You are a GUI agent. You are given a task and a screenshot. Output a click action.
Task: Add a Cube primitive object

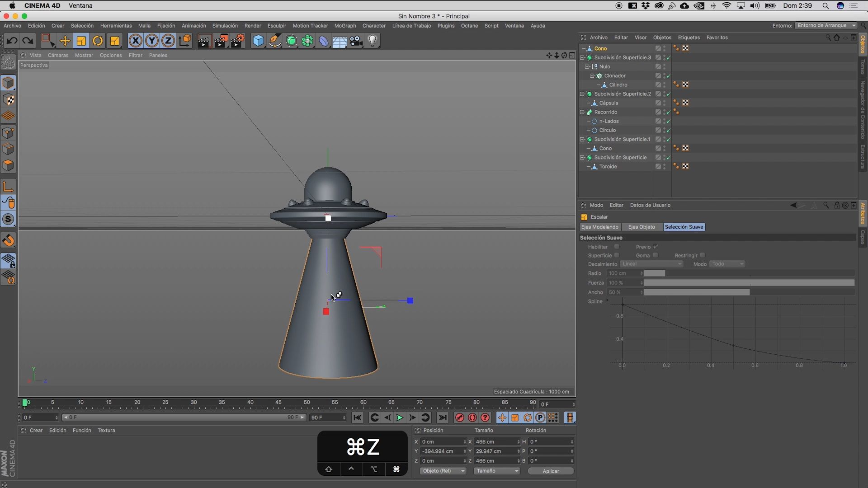pos(258,41)
